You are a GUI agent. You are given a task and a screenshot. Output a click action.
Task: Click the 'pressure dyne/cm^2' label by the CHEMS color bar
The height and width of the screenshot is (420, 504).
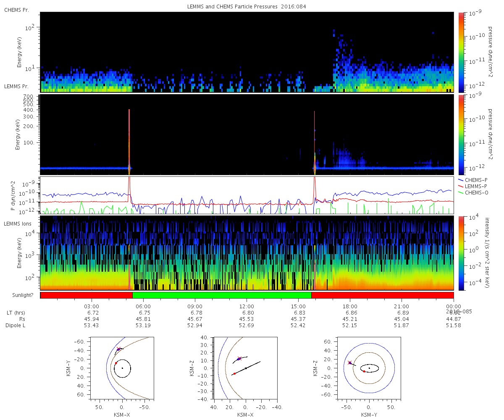pos(490,52)
